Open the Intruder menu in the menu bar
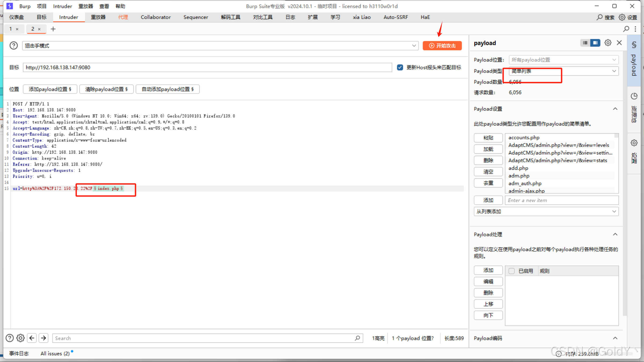644x362 pixels. coord(62,6)
